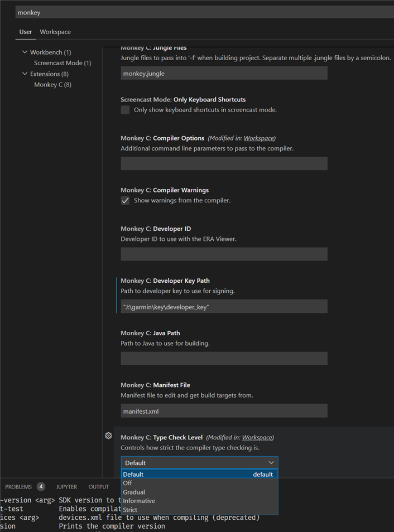Collapse the Workbench tree section
The width and height of the screenshot is (394, 532).
tap(25, 52)
